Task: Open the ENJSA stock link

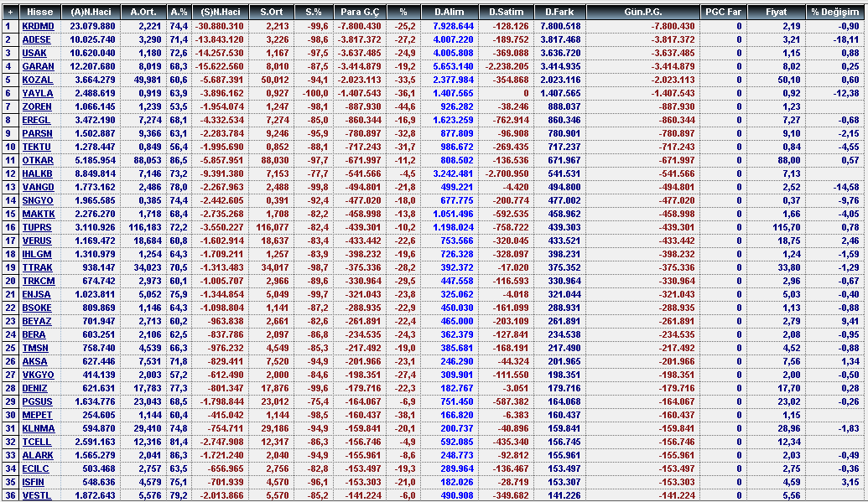Action: [x=36, y=294]
